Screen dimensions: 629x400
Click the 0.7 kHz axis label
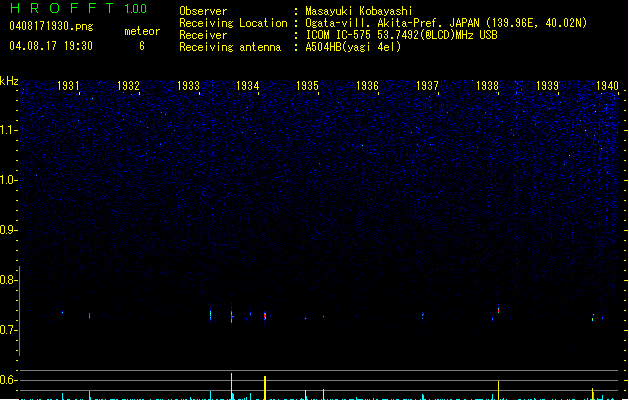(x=8, y=330)
